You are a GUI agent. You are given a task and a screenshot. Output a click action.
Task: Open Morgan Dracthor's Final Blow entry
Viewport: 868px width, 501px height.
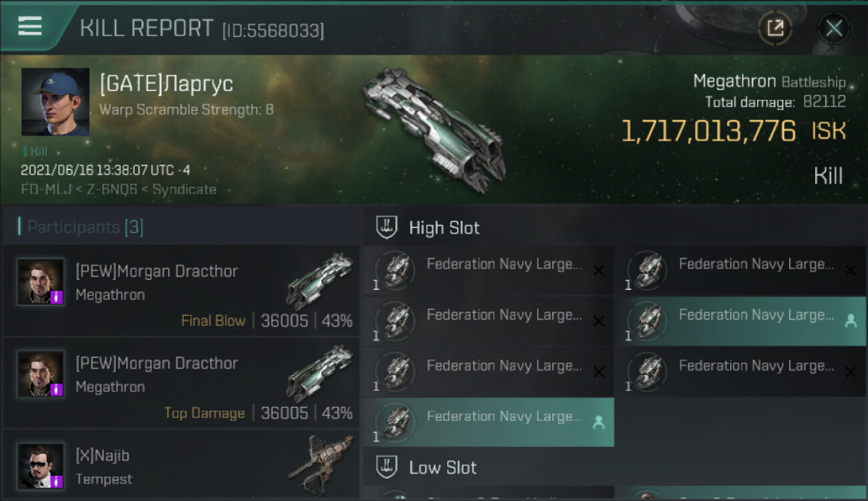coord(180,291)
